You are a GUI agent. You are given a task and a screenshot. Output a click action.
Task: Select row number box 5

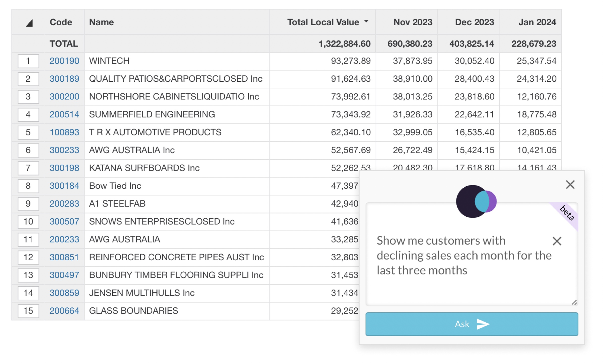point(28,132)
